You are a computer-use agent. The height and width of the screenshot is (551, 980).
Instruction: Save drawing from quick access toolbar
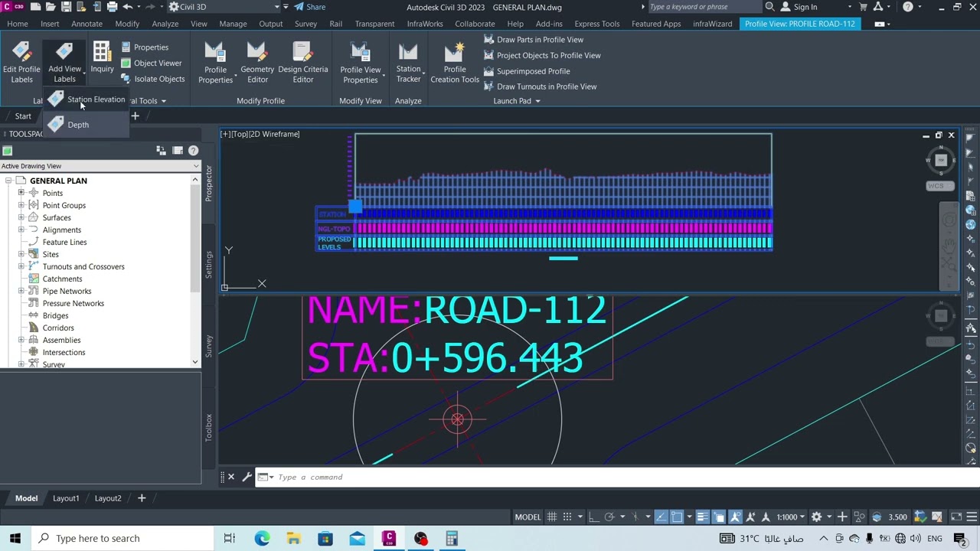tap(66, 7)
